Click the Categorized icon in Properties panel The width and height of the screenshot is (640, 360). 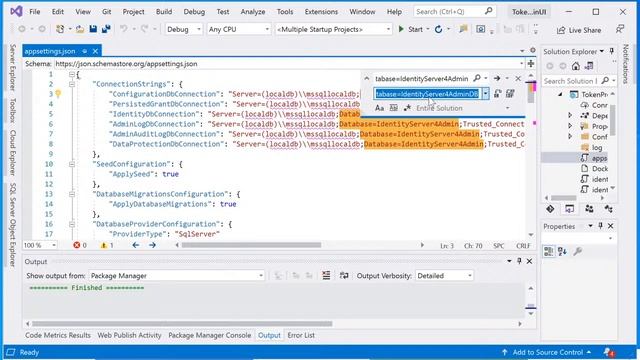click(x=549, y=251)
